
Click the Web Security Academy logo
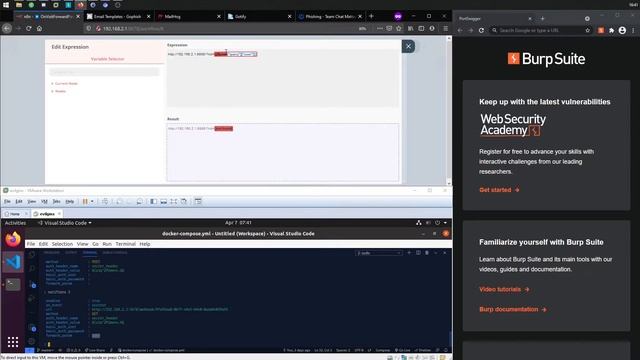pyautogui.click(x=513, y=124)
